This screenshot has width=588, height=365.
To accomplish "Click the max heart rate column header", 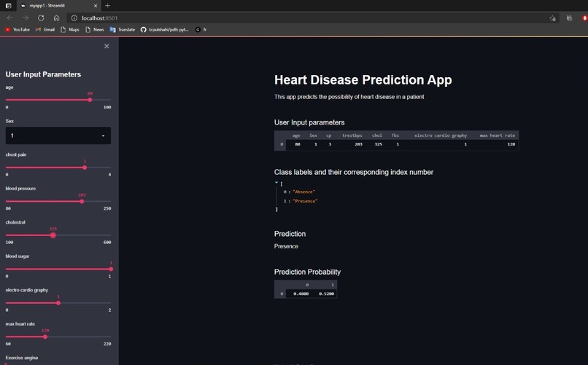I will coord(498,136).
